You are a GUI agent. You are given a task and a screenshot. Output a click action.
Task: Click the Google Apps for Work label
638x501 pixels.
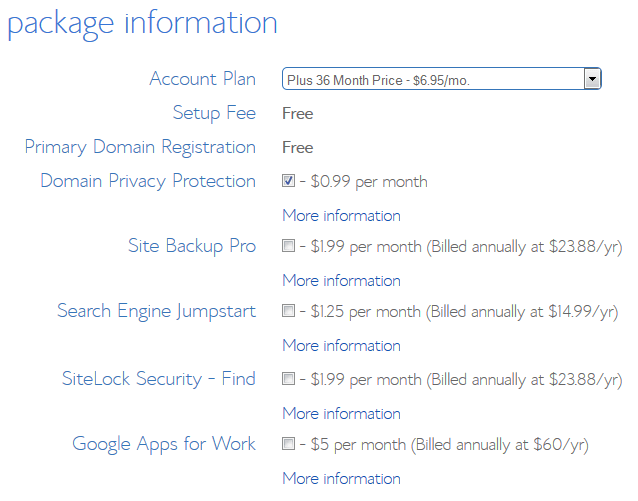pyautogui.click(x=164, y=444)
